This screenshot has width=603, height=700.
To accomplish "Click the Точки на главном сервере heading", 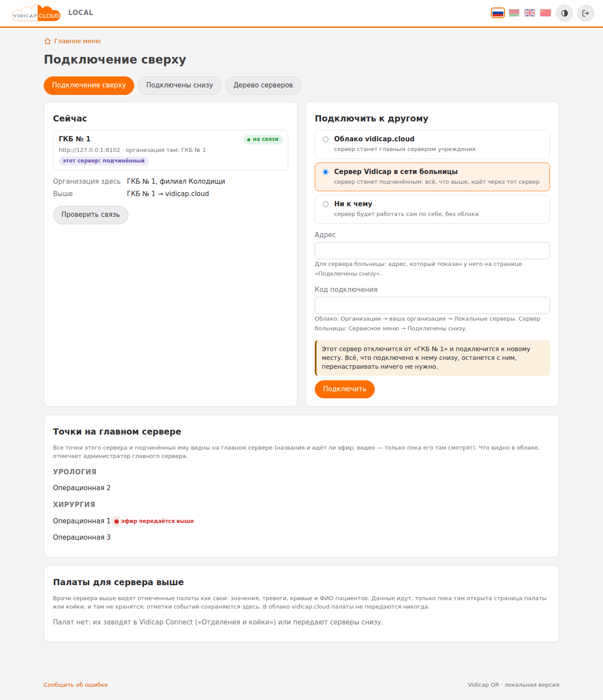I will [x=117, y=431].
